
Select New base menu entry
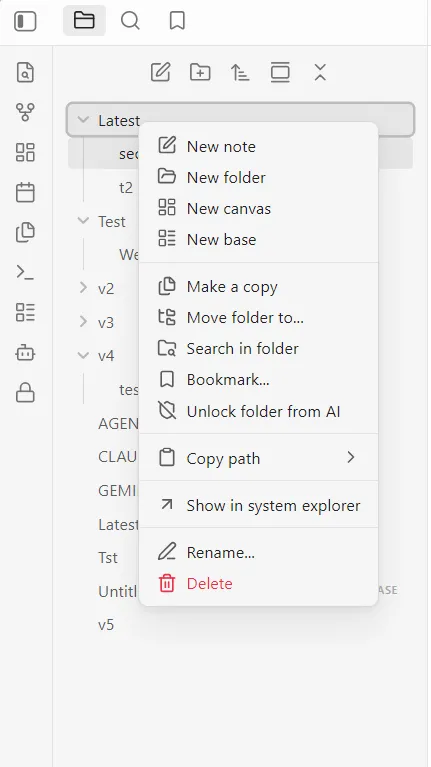tap(258, 239)
